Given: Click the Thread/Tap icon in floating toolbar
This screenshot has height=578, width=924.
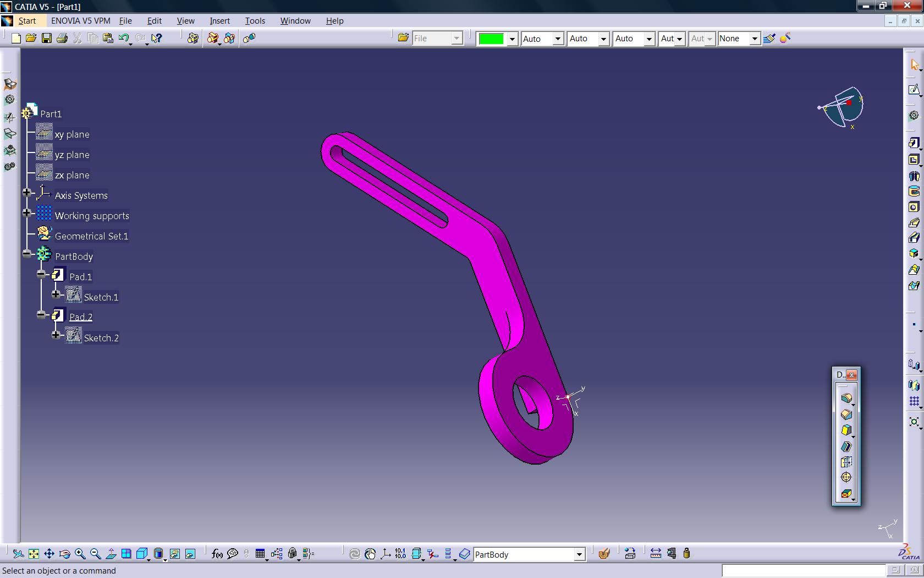Looking at the screenshot, I should tap(846, 477).
